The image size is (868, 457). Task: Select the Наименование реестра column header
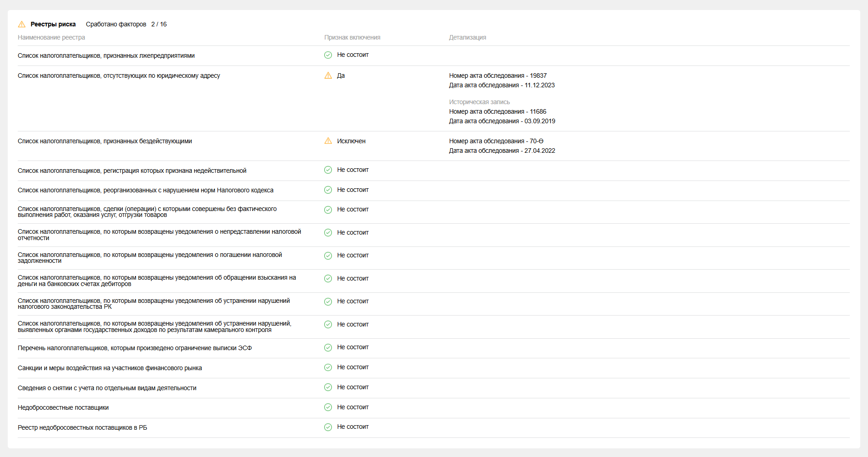(51, 37)
